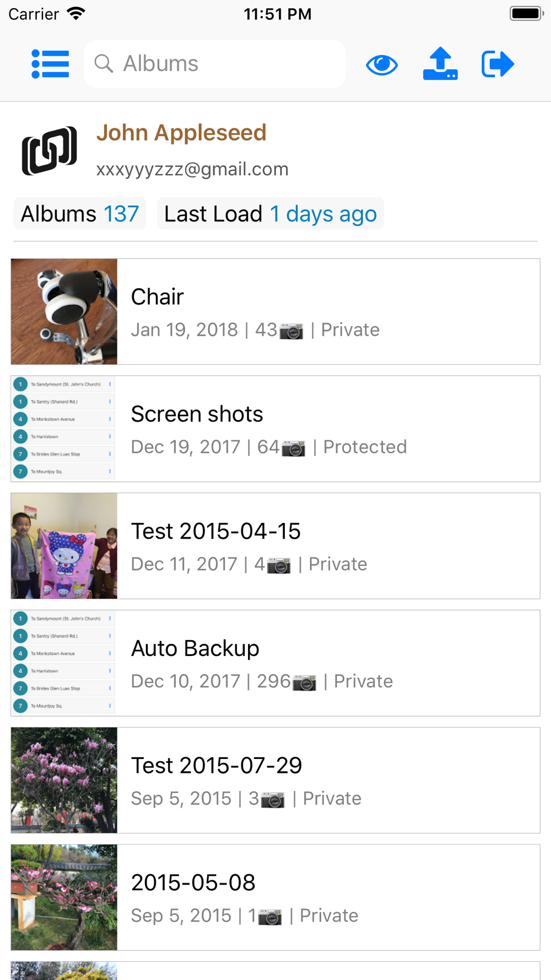Tap the upload icon
This screenshot has height=980, width=551.
[440, 64]
